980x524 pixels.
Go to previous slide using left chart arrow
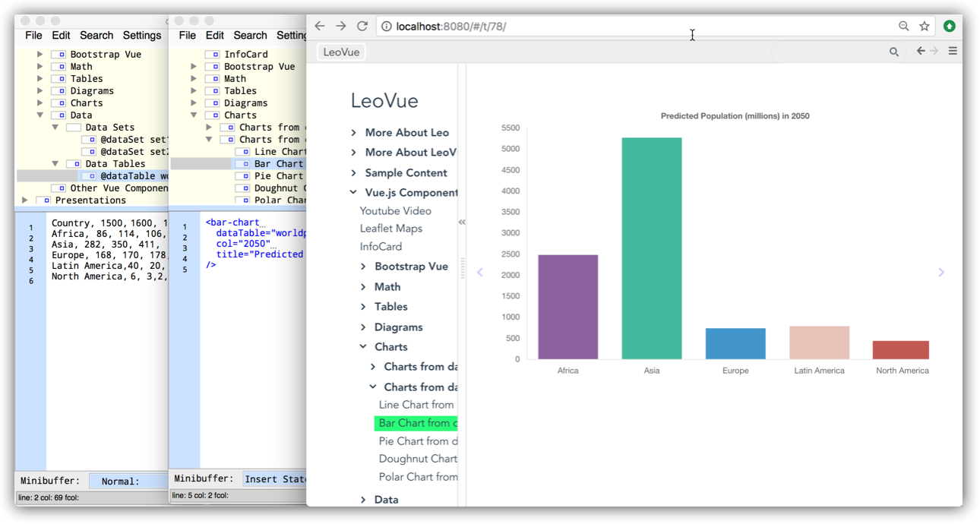[x=480, y=272]
